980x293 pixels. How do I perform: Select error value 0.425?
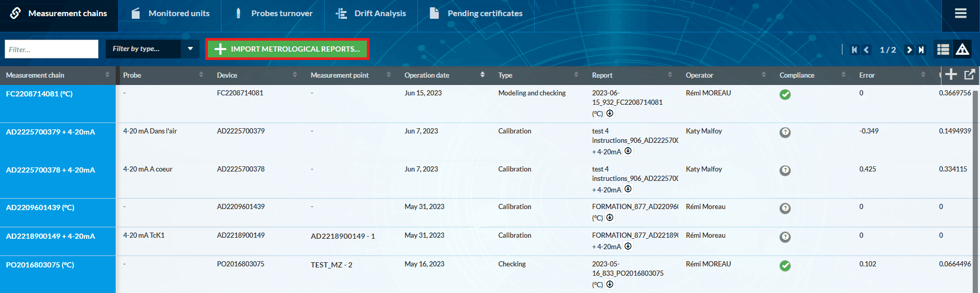click(868, 169)
